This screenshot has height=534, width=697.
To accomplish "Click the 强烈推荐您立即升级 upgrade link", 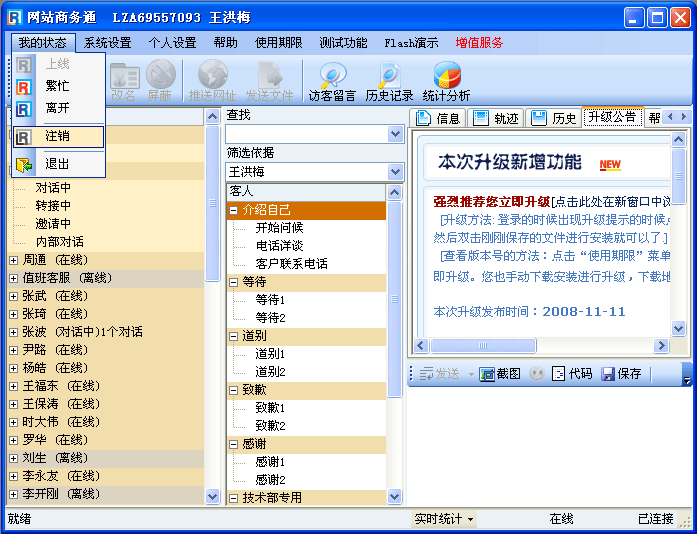I will pyautogui.click(x=491, y=203).
